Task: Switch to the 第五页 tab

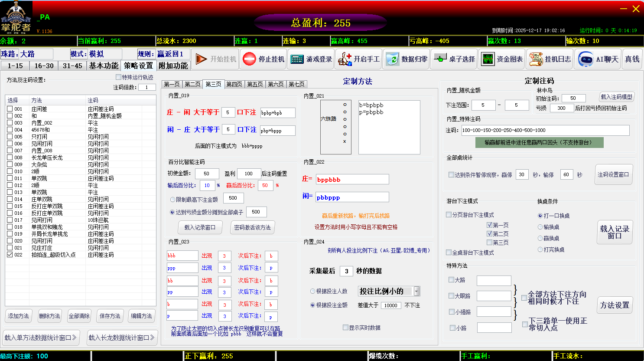Action: [255, 84]
